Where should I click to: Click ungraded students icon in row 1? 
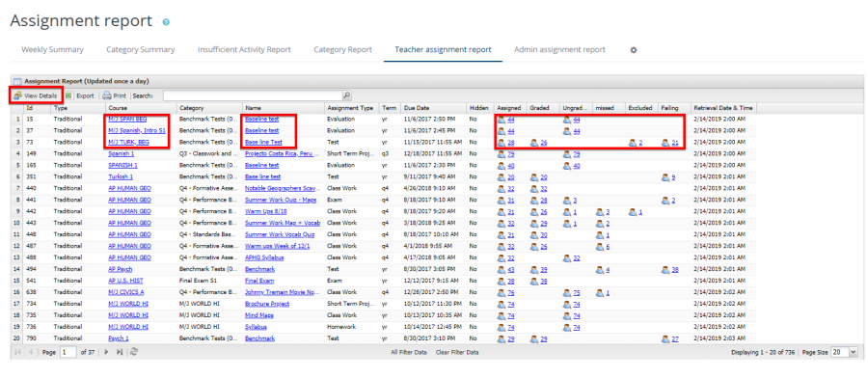coord(567,119)
